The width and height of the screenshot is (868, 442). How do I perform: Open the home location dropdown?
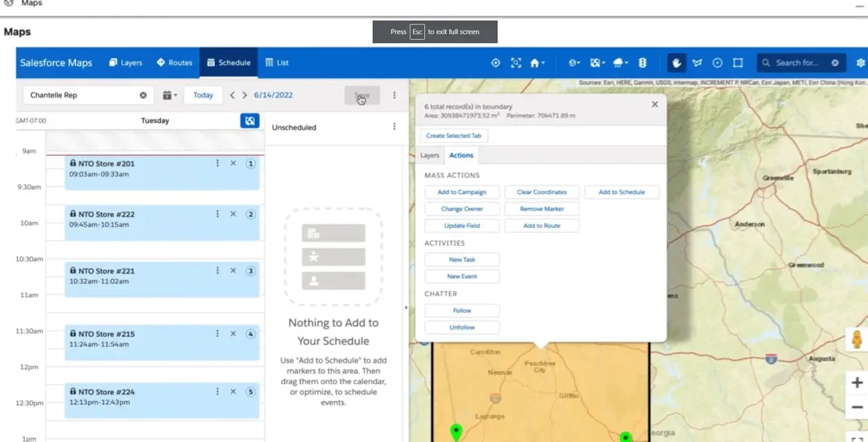537,63
